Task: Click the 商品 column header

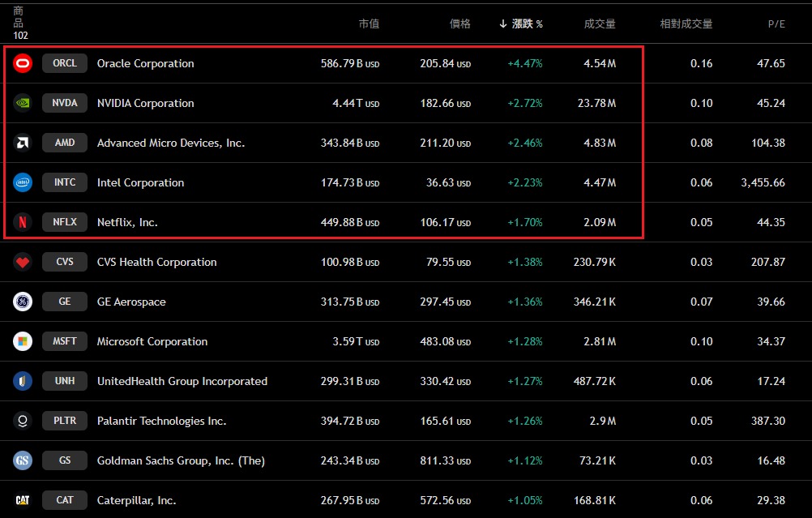Action: point(19,18)
